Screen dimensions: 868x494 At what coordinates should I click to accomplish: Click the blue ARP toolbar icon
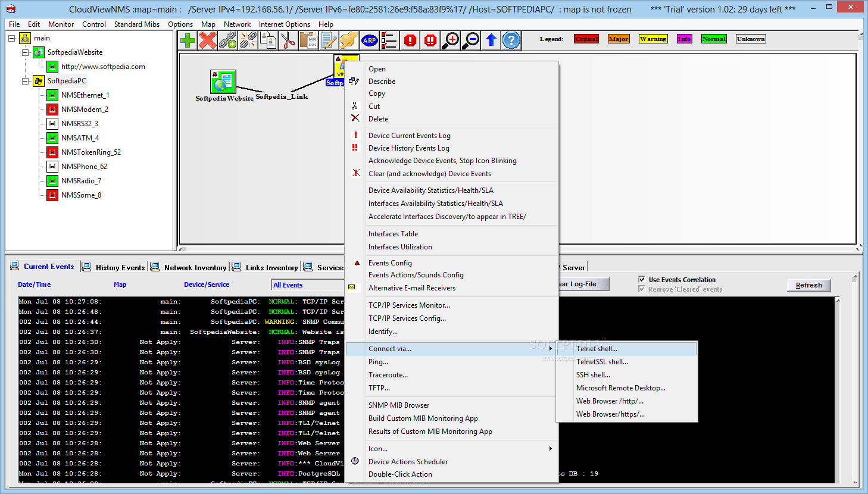pyautogui.click(x=370, y=40)
